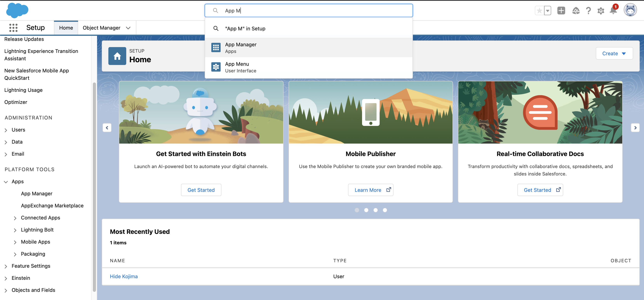Image resolution: width=644 pixels, height=300 pixels.
Task: Open the Trailhead guidance icon
Action: point(576,11)
